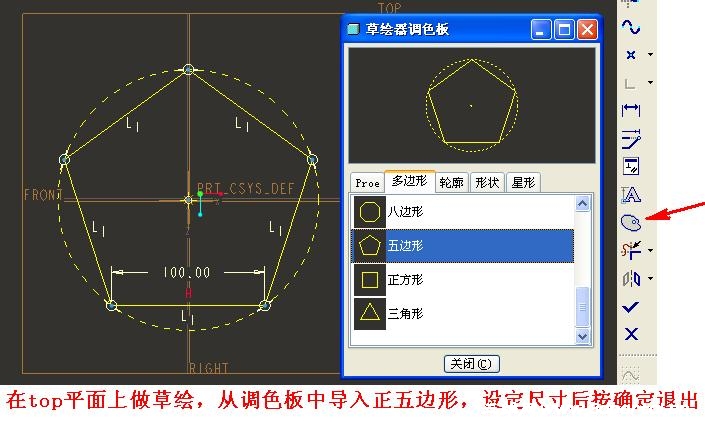
Task: Click the octagon shape thumbnail icon
Action: (x=370, y=212)
